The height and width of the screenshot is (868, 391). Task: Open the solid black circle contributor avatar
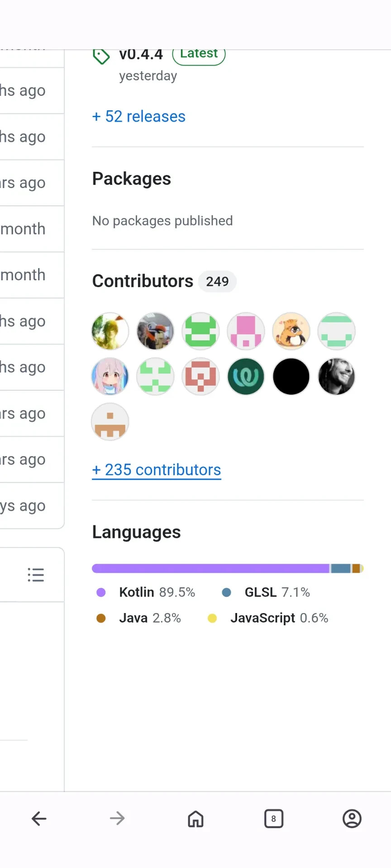(291, 377)
